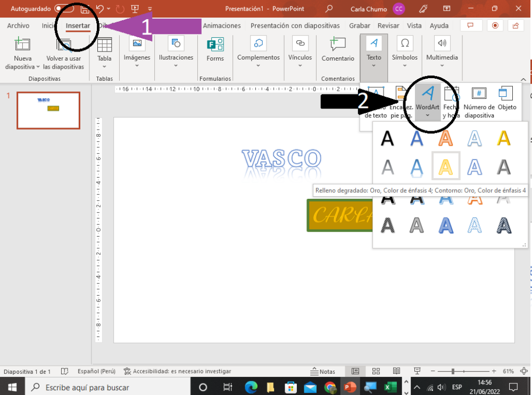The image size is (532, 395).
Task: Start presentation from beginning icon
Action: pos(135,9)
